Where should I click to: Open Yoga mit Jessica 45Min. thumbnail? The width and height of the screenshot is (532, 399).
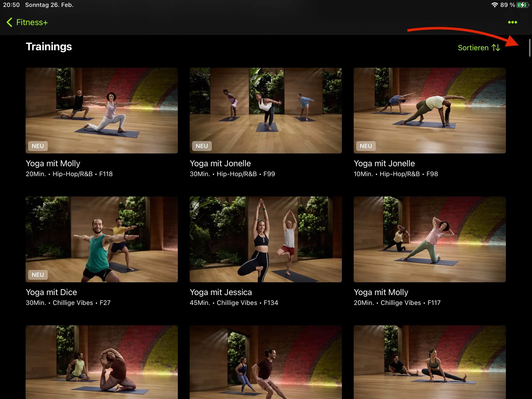[266, 239]
